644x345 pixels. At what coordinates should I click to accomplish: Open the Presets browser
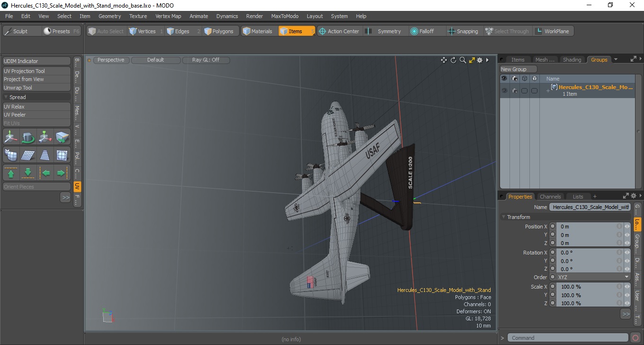point(61,31)
